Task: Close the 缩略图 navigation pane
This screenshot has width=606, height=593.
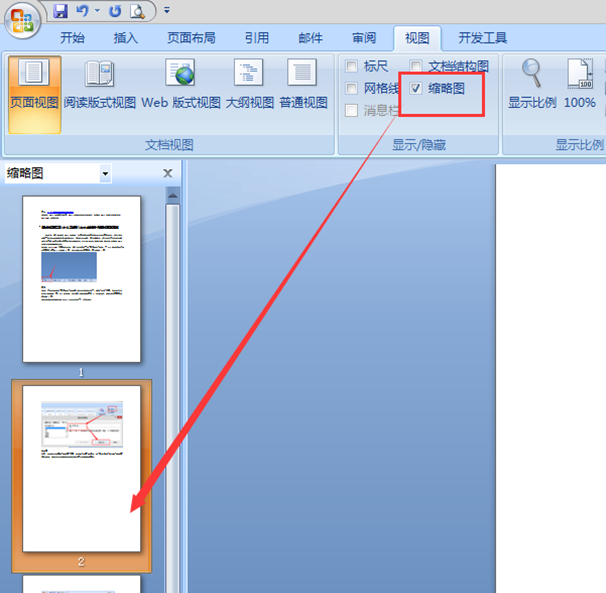Action: coord(168,173)
